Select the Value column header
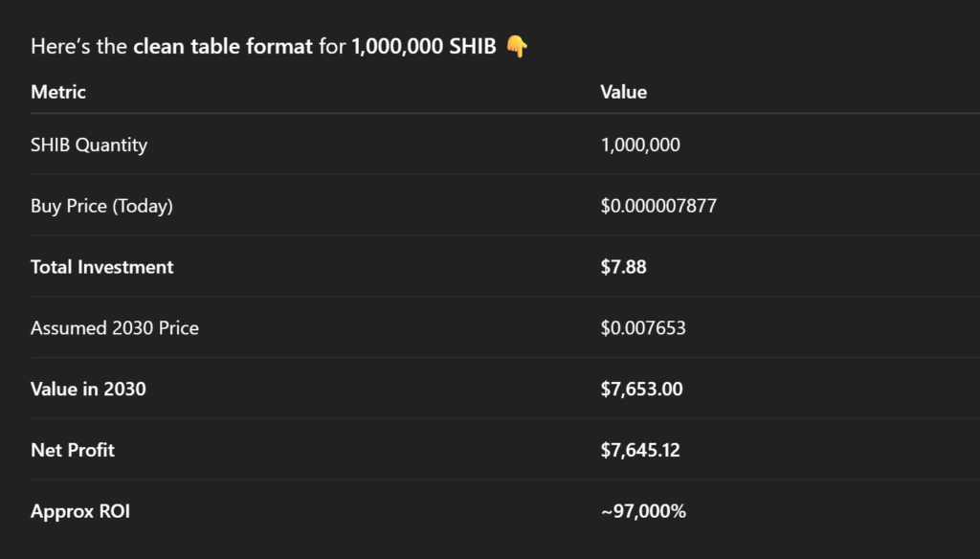The width and height of the screenshot is (980, 559). click(x=623, y=92)
